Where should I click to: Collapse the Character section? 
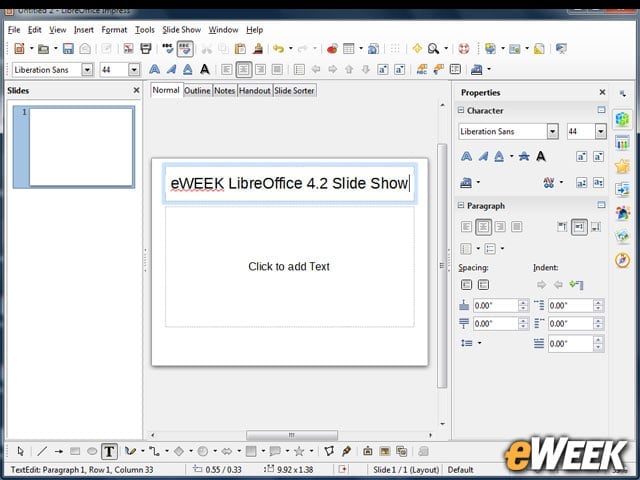pos(461,110)
